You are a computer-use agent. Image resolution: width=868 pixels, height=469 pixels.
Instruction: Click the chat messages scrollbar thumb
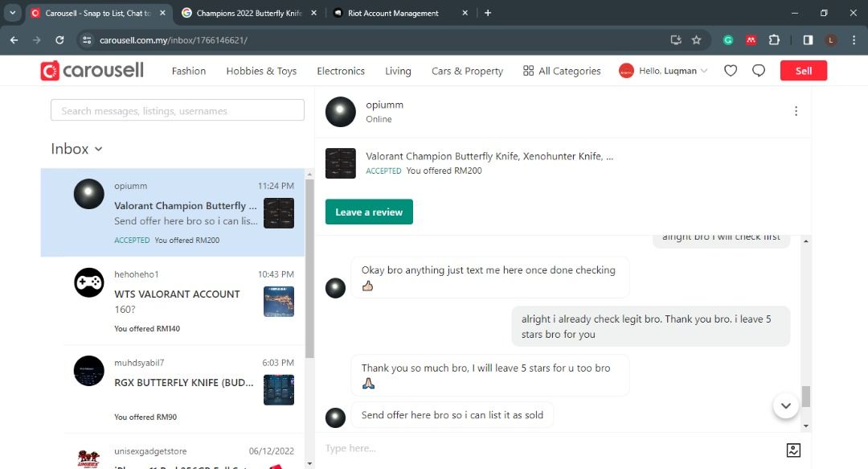click(806, 397)
